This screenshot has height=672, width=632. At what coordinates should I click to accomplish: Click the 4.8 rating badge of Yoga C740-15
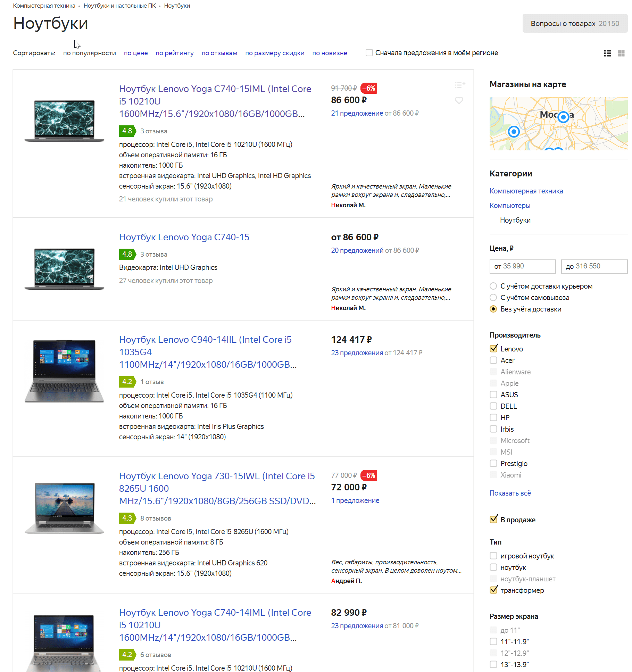[x=127, y=254]
